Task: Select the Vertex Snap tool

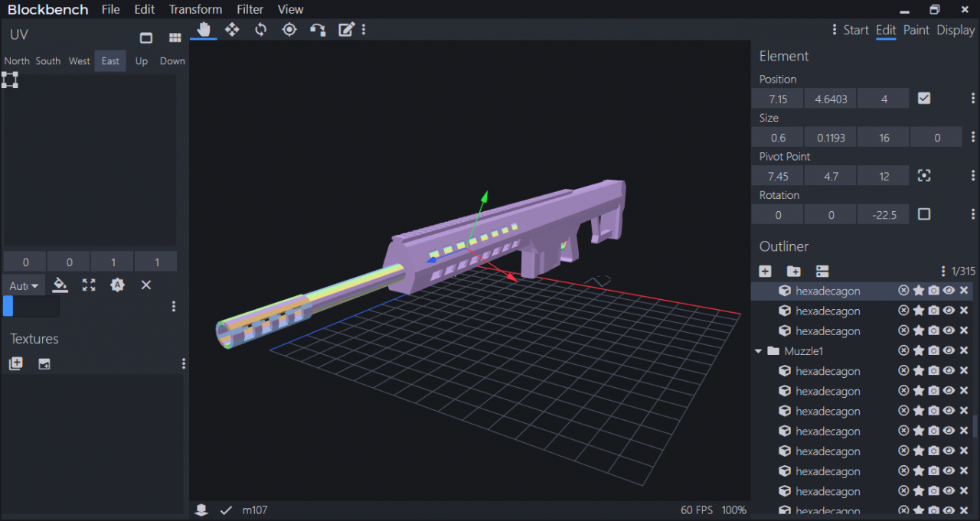Action: click(318, 30)
